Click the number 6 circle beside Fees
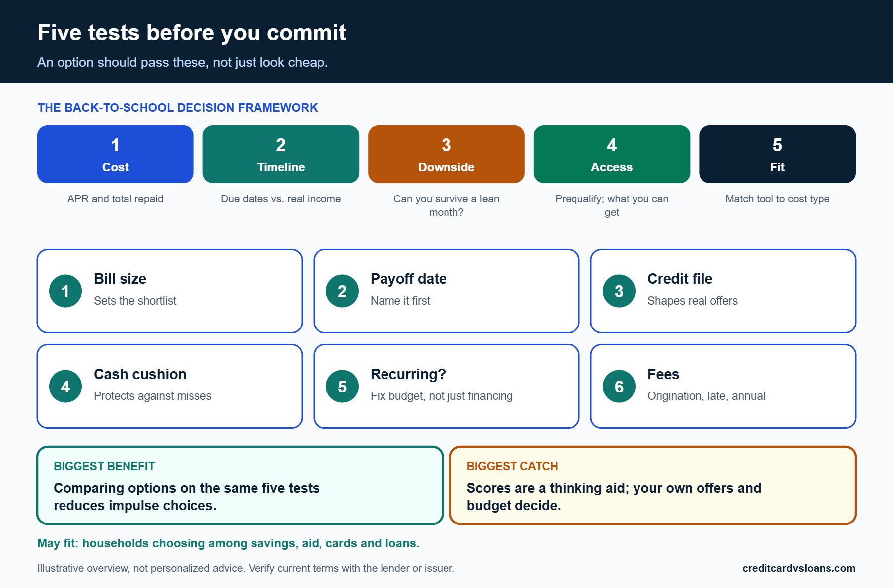893x588 pixels. [619, 387]
